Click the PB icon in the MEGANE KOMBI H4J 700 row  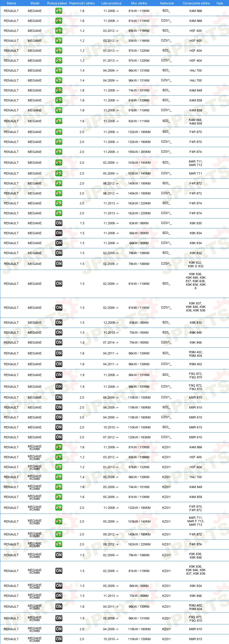[x=59, y=477]
